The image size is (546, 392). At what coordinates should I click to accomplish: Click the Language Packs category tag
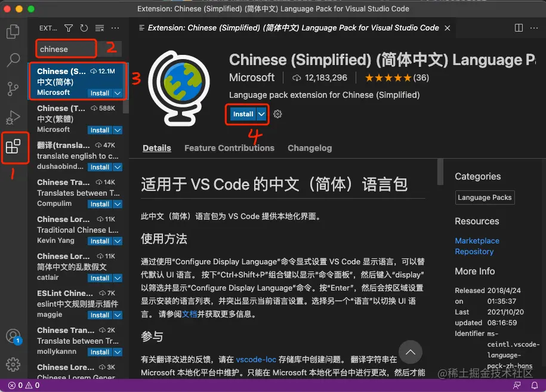click(485, 197)
